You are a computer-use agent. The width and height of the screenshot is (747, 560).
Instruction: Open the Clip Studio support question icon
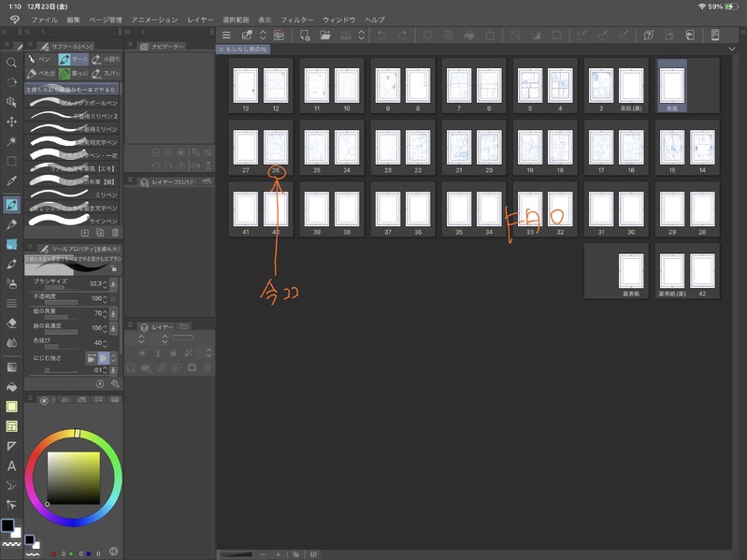pyautogui.click(x=649, y=36)
